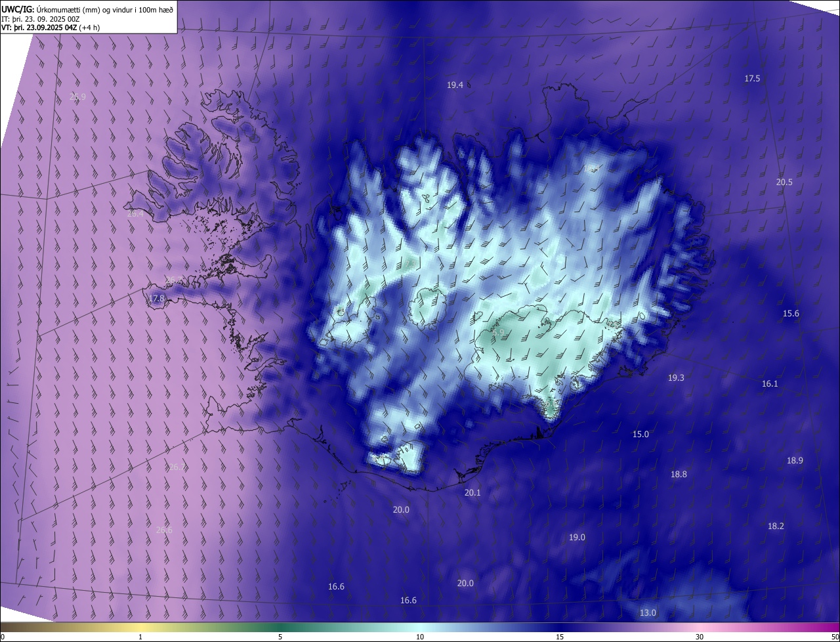This screenshot has width=840, height=642.
Task: Click the VT valid time line
Action: tap(49, 28)
